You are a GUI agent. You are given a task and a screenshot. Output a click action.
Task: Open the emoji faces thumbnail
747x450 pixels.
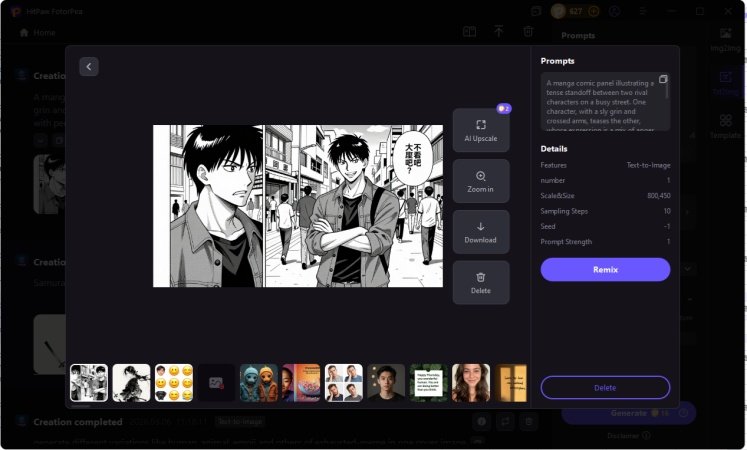174,383
